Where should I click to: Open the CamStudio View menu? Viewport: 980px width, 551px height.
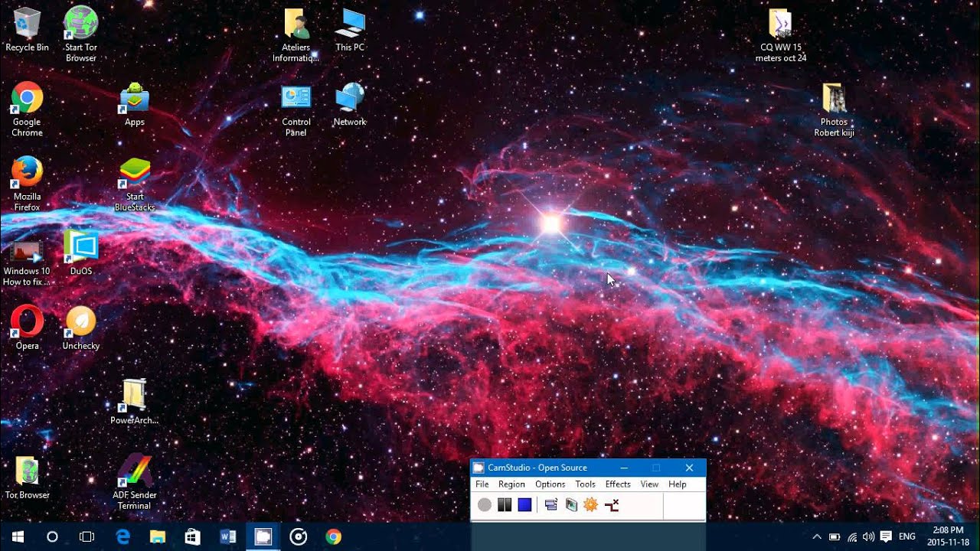(649, 484)
